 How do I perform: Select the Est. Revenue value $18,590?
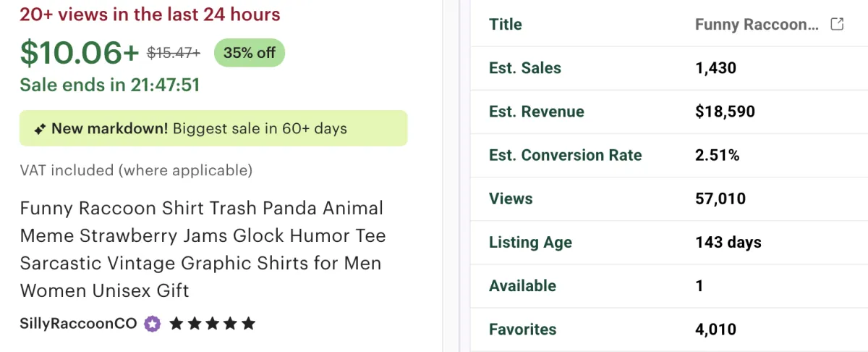(x=725, y=112)
